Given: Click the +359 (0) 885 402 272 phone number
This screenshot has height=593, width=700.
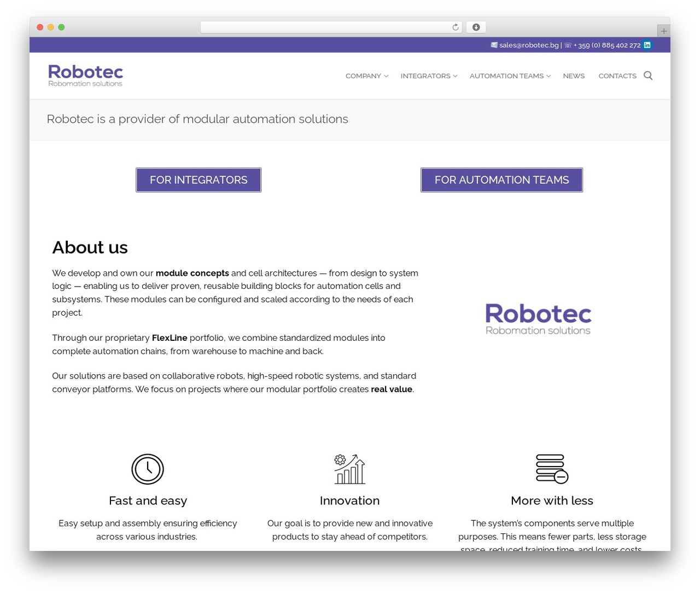Looking at the screenshot, I should pyautogui.click(x=607, y=45).
